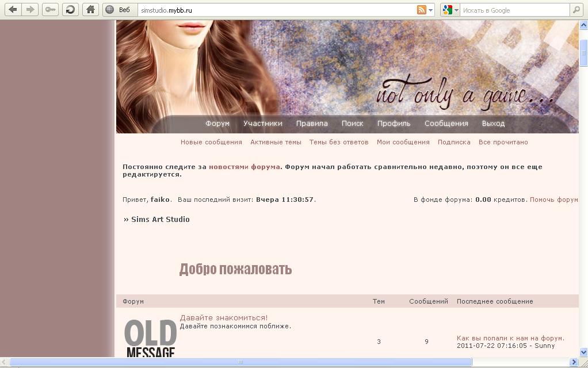The width and height of the screenshot is (588, 368).
Task: Click the 'Помочь форуму' link
Action: pos(554,200)
